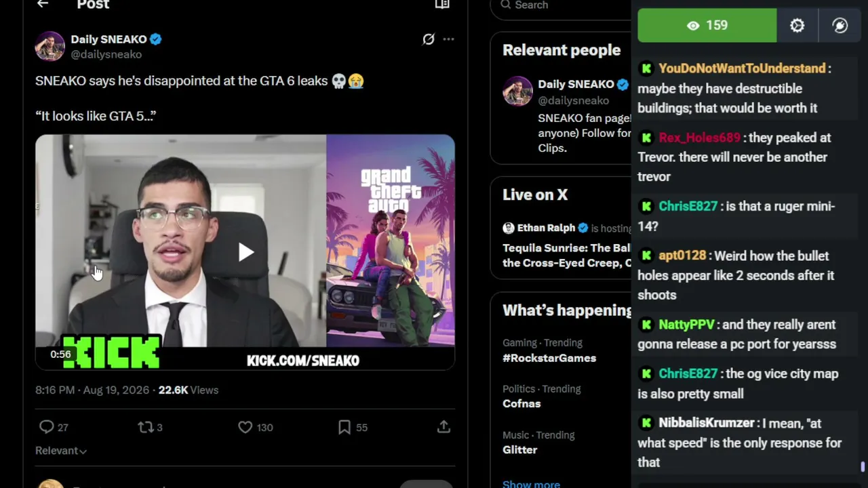The width and height of the screenshot is (868, 488).
Task: Click the "Relevant people" heading
Action: (561, 50)
